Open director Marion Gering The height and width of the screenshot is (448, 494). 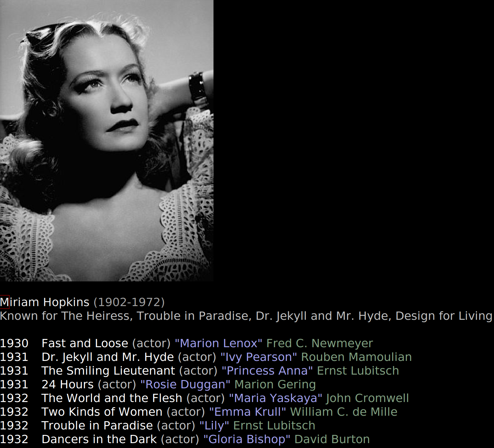[x=275, y=384]
